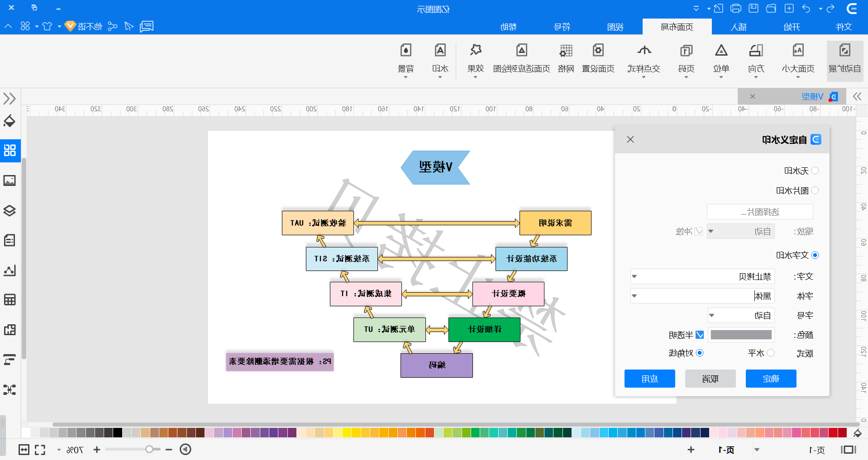Switch to the 视图 View tab
This screenshot has height=460, width=868.
tap(615, 27)
